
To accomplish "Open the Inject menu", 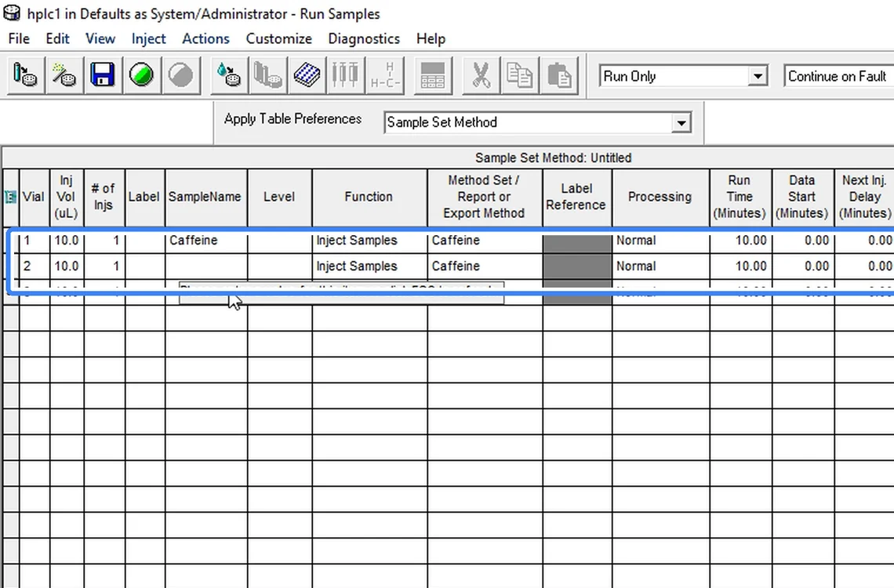I will tap(148, 38).
